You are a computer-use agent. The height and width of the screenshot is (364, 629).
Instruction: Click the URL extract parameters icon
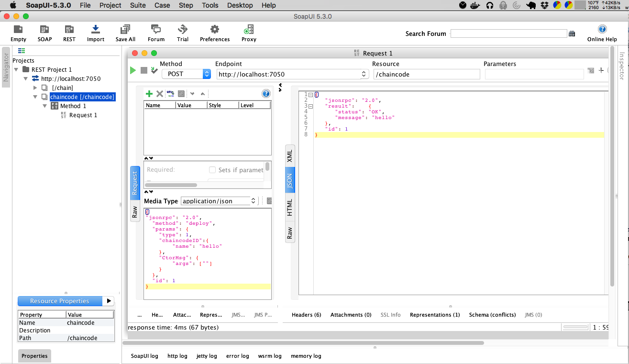(x=170, y=94)
